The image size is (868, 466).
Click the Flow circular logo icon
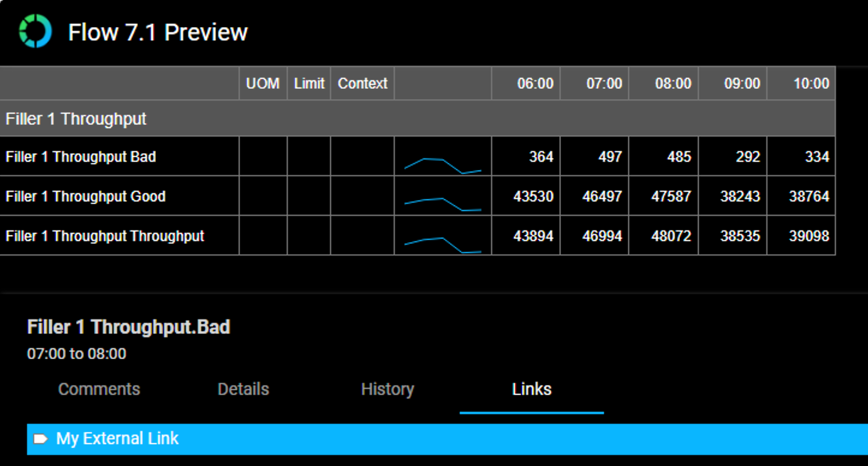35,31
